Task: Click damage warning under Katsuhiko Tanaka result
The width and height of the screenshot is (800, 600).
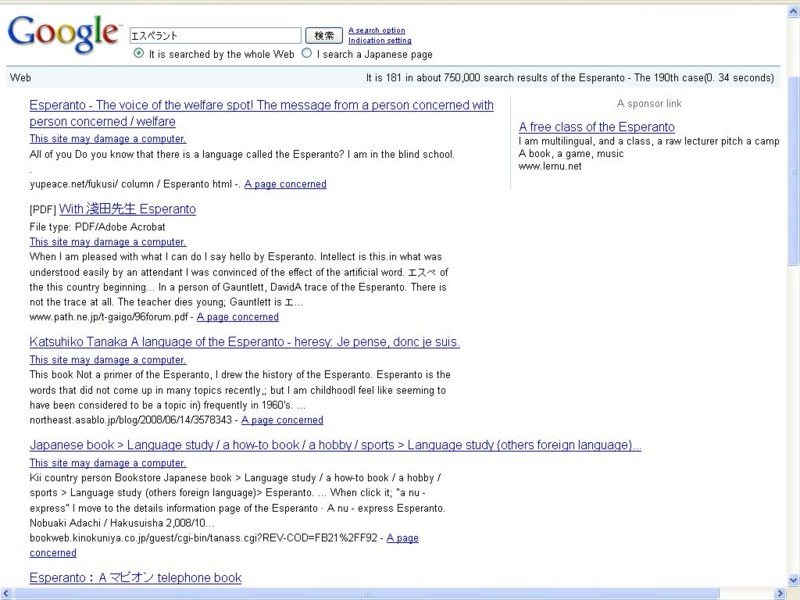Action: pyautogui.click(x=108, y=360)
